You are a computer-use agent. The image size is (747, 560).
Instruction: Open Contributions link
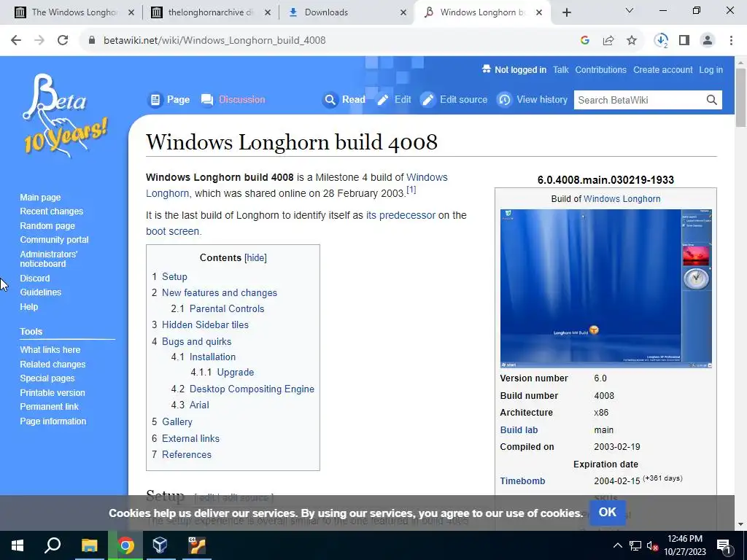601,69
